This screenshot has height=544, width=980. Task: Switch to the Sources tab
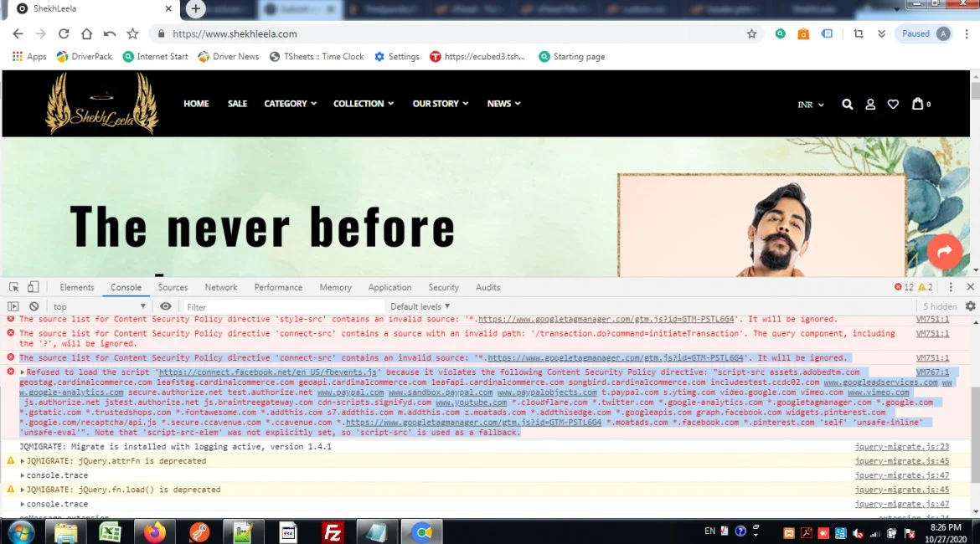click(x=173, y=287)
